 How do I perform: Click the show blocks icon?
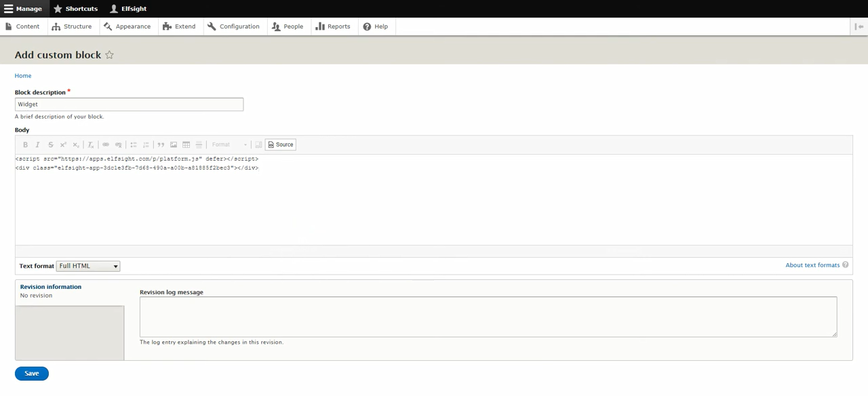258,144
